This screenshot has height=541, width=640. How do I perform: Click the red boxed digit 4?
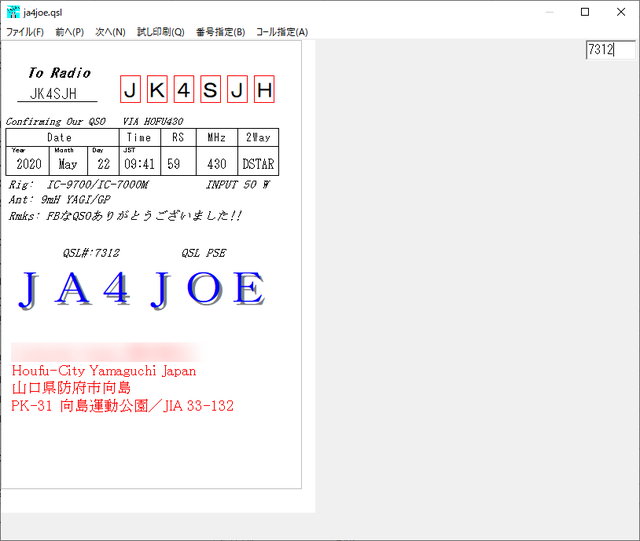(184, 89)
